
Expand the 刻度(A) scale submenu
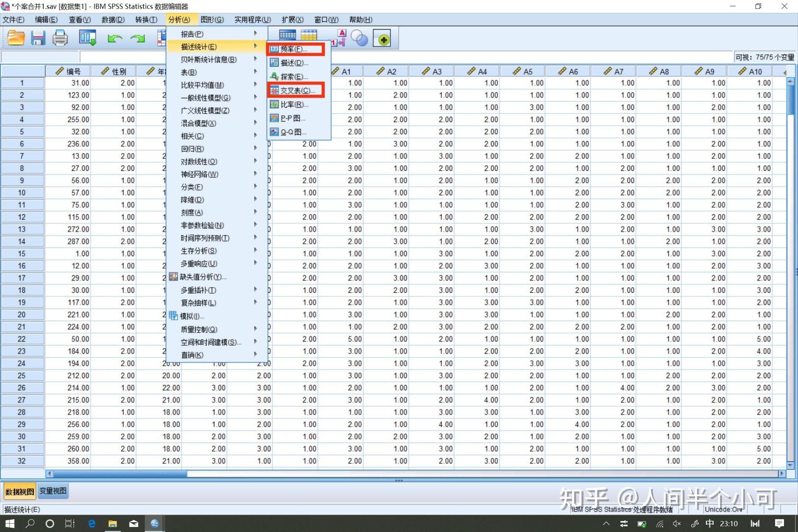coord(217,212)
